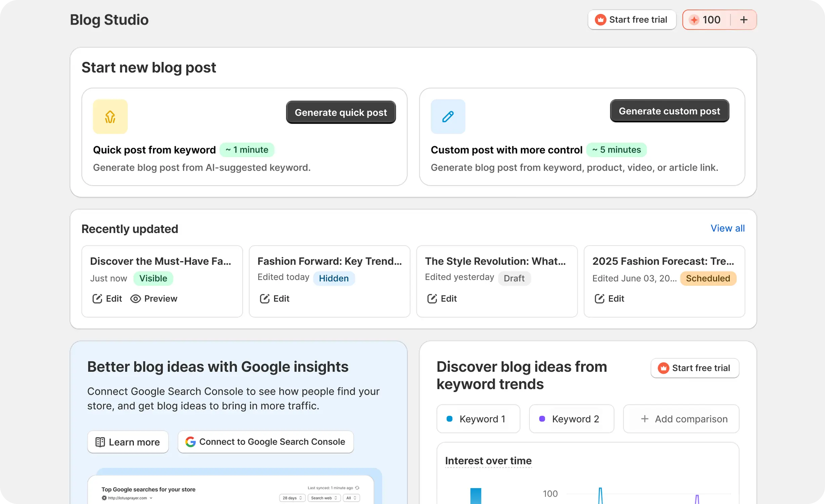This screenshot has width=825, height=504.
Task: Open the Search web type dropdown
Action: [324, 498]
